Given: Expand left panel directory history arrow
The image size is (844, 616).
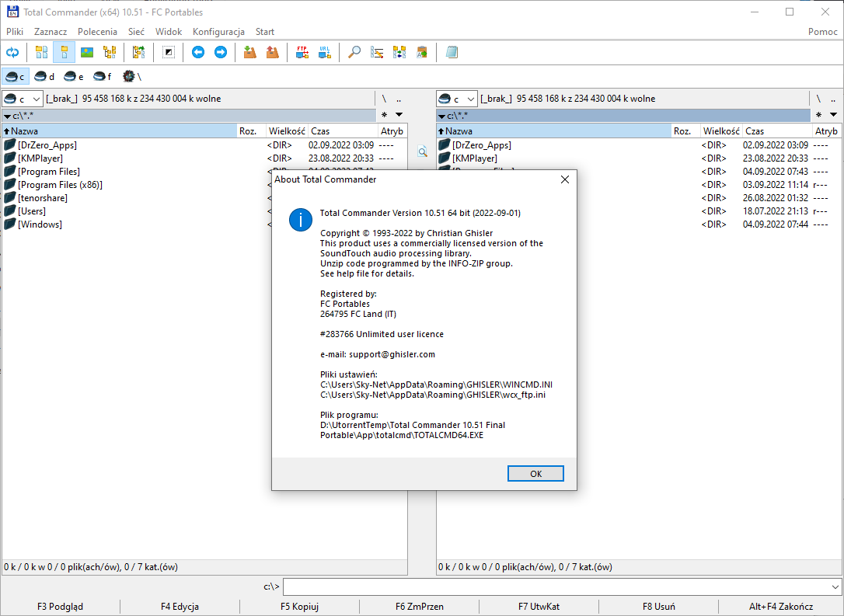Looking at the screenshot, I should (399, 115).
